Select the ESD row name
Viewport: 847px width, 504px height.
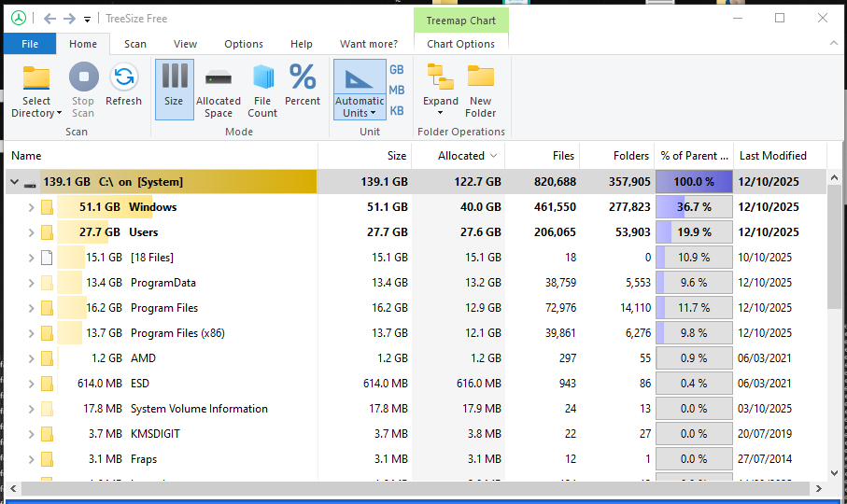point(140,384)
